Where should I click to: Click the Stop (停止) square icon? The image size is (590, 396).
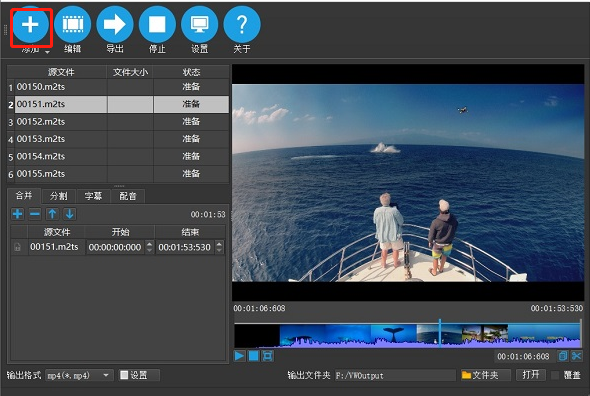(157, 24)
